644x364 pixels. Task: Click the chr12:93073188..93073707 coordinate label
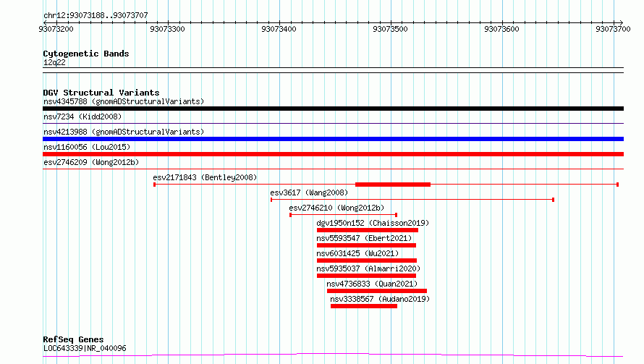coord(96,15)
